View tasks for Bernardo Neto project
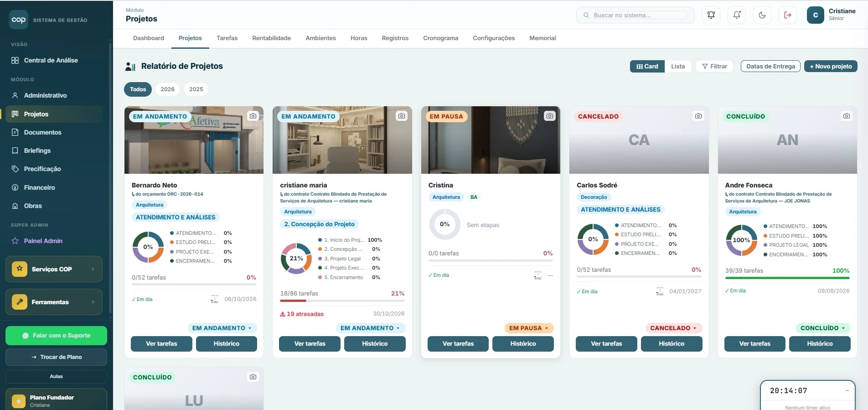This screenshot has width=868, height=410. pos(161,344)
